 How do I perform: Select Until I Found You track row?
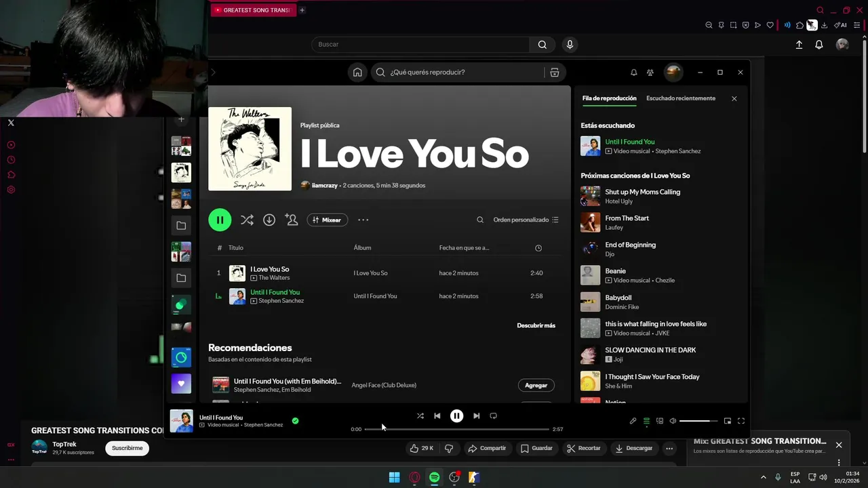(x=386, y=296)
